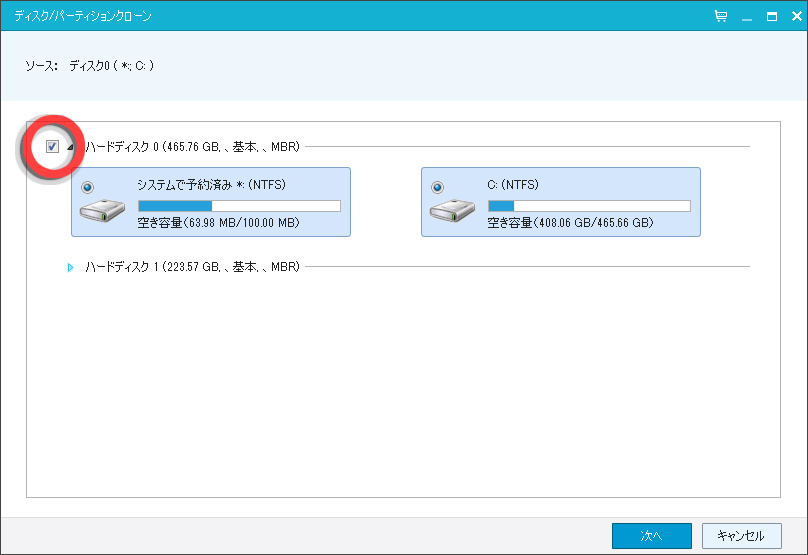This screenshot has height=555, width=808.
Task: Maximize the clone window
Action: point(772,16)
